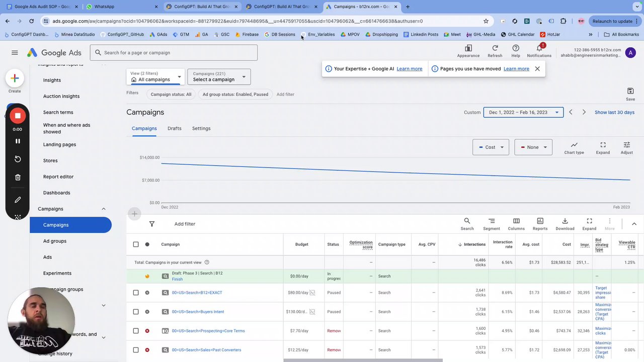This screenshot has height=362, width=644.
Task: Go to Ad groups in sidebar
Action: [x=55, y=241]
